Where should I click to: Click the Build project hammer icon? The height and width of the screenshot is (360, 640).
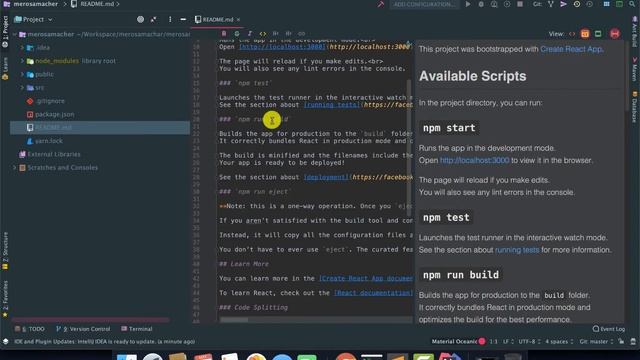tap(381, 4)
